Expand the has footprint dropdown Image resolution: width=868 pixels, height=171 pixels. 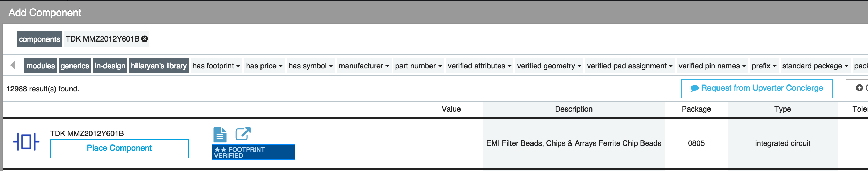[x=216, y=66]
